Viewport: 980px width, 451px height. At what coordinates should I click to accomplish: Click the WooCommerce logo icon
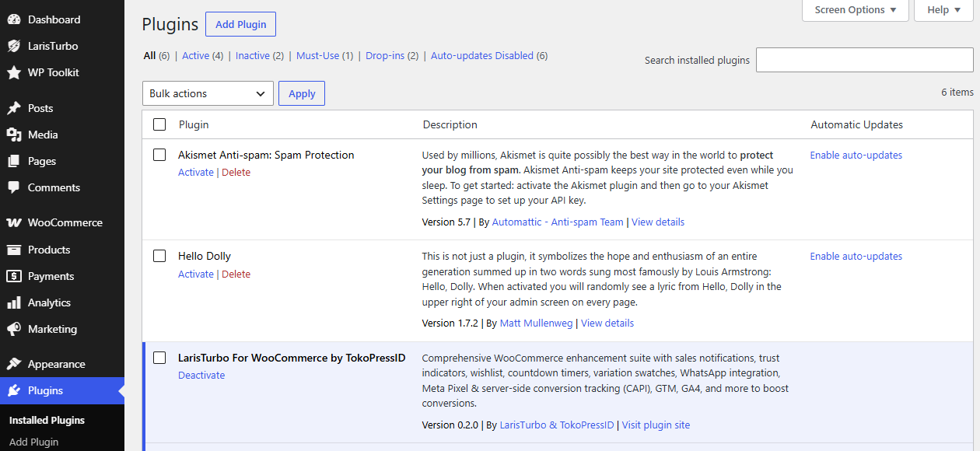tap(14, 222)
